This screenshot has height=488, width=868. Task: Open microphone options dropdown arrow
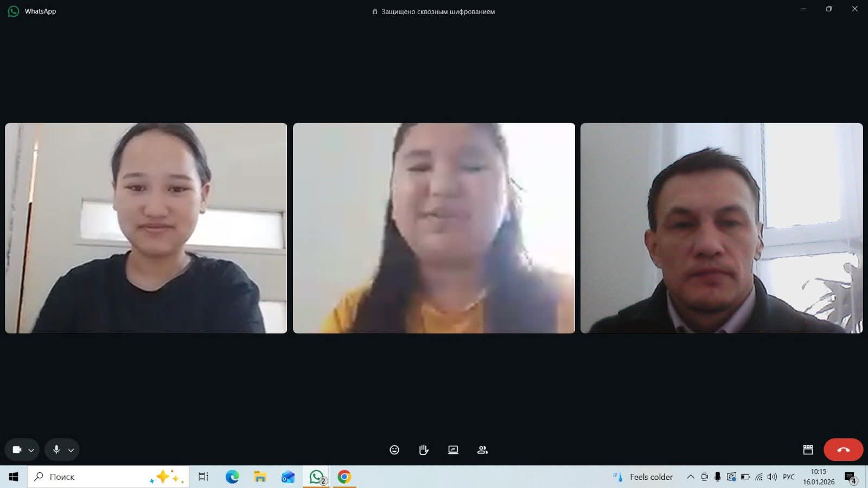coord(71,450)
